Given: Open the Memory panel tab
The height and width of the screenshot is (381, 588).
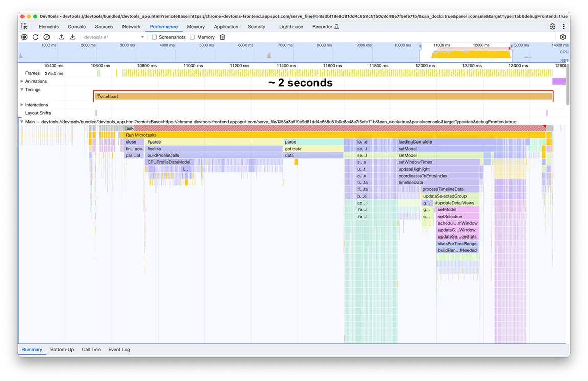Looking at the screenshot, I should 195,26.
